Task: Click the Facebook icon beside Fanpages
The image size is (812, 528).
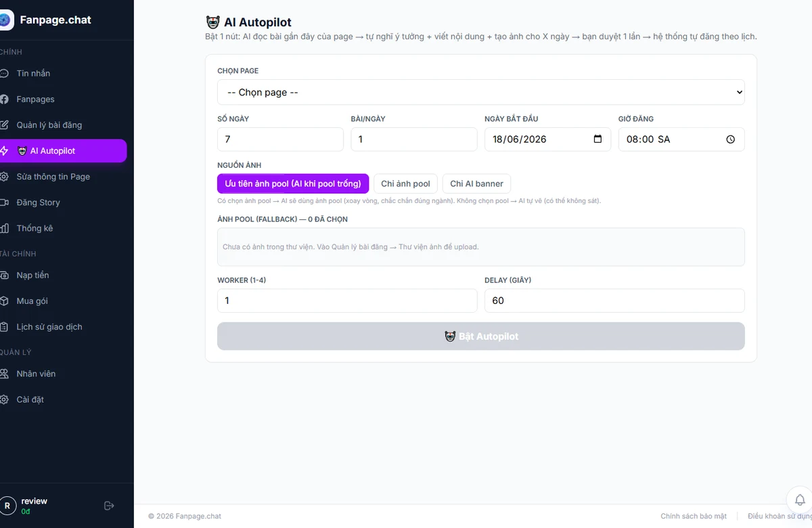Action: tap(4, 100)
